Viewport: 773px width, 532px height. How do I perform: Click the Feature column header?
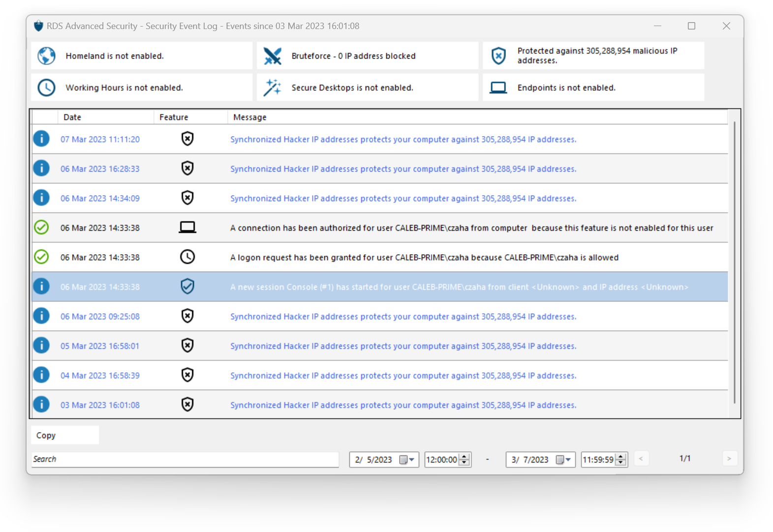click(x=191, y=117)
